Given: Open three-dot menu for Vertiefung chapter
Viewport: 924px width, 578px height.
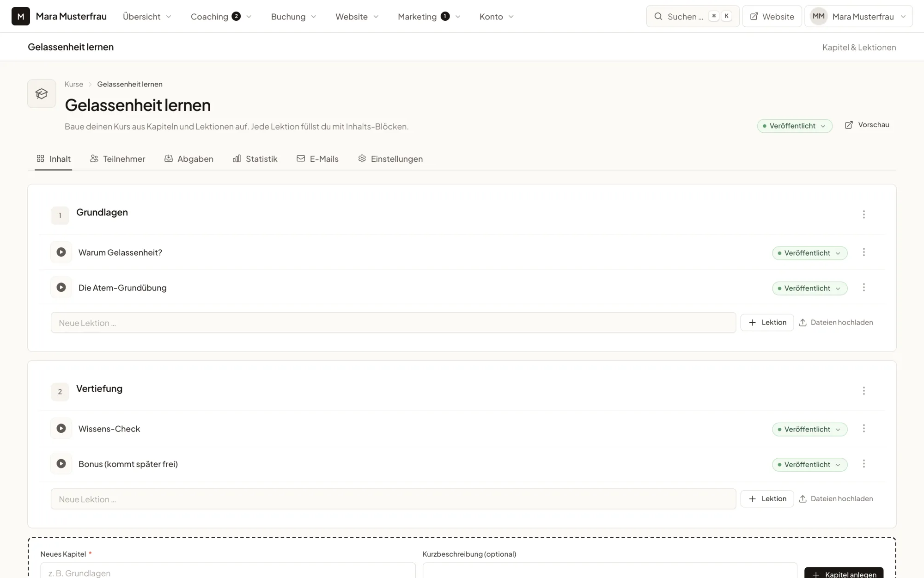Looking at the screenshot, I should point(863,391).
